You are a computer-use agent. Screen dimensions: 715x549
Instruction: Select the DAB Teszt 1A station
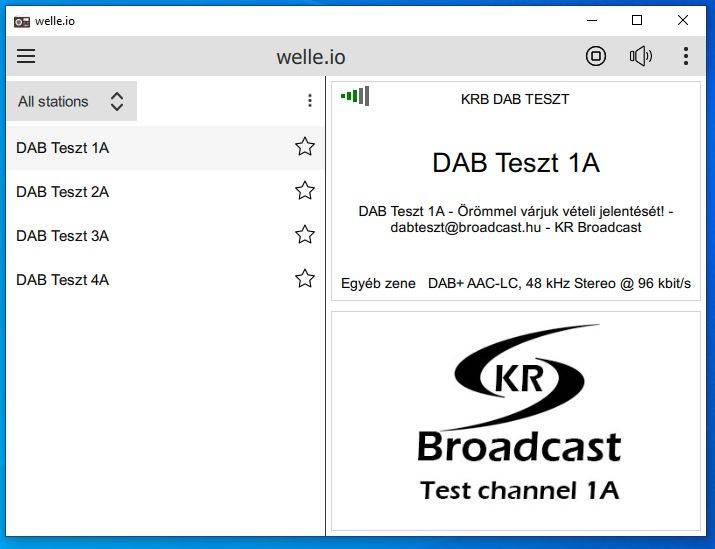tap(165, 148)
